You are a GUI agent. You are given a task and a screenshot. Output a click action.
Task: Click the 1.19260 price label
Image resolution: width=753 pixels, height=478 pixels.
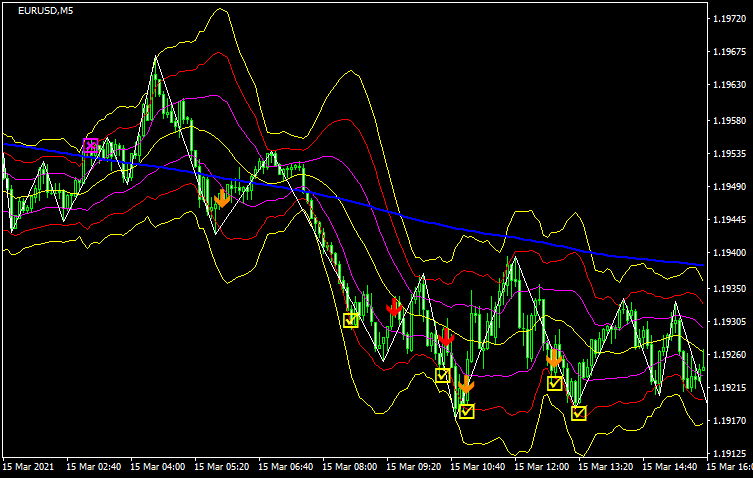click(729, 355)
